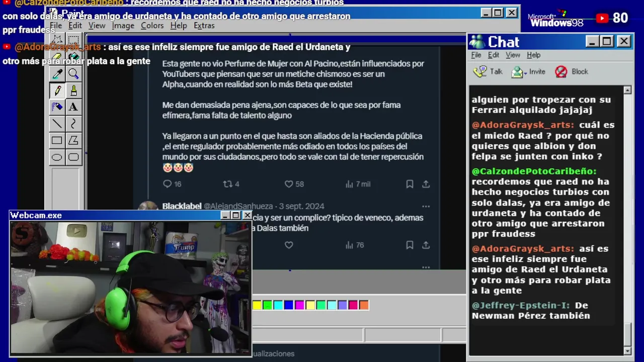This screenshot has width=644, height=362.
Task: Open the @AlejandSanhueza handle link
Action: (238, 206)
